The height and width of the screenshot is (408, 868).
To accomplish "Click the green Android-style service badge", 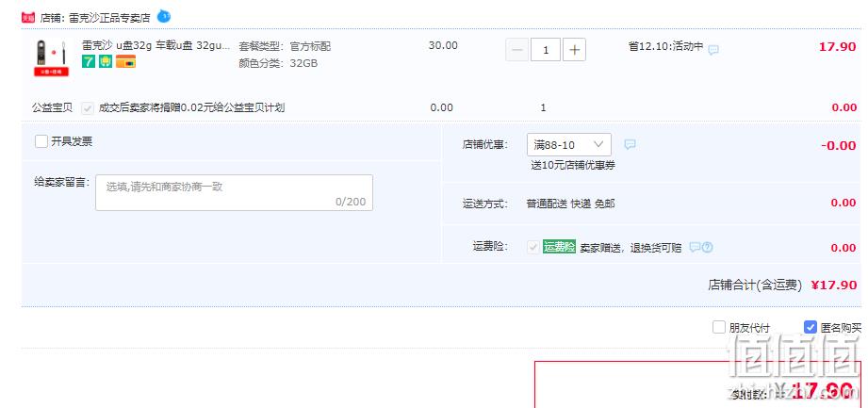I will click(x=106, y=61).
